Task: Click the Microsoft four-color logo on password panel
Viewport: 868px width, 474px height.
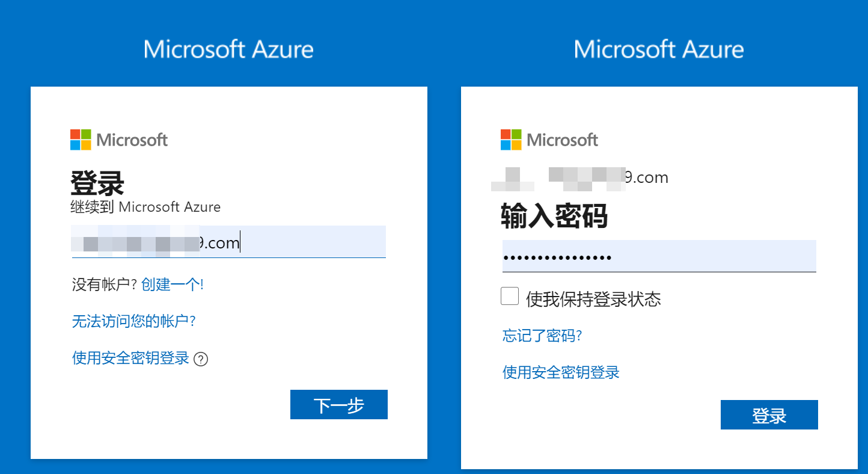Action: 511,140
